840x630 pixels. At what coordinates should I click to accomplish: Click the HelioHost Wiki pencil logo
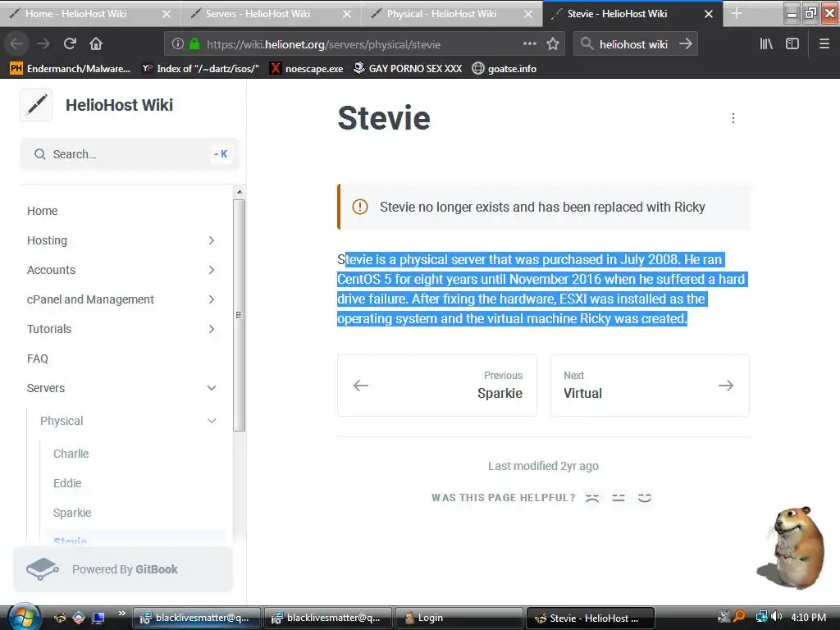(x=36, y=105)
